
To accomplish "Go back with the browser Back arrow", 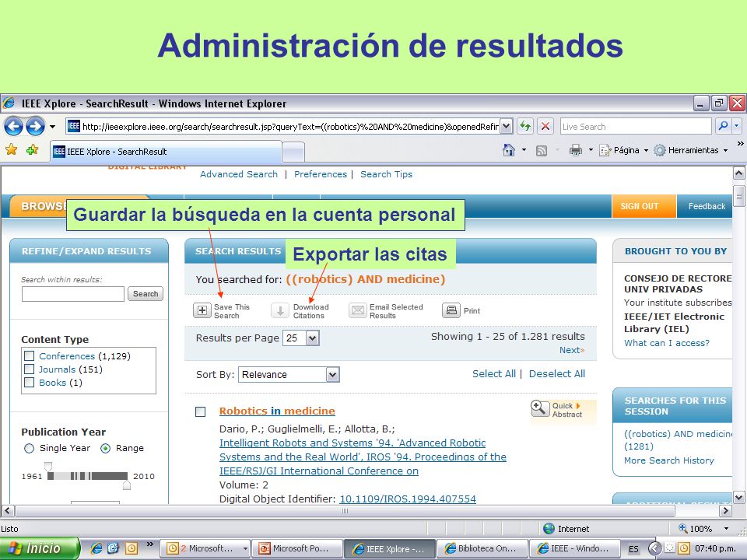I will pos(13,127).
